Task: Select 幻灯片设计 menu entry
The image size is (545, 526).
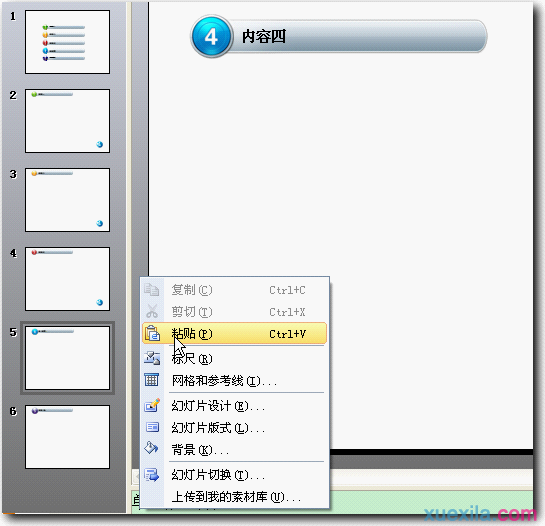Action: pos(235,406)
